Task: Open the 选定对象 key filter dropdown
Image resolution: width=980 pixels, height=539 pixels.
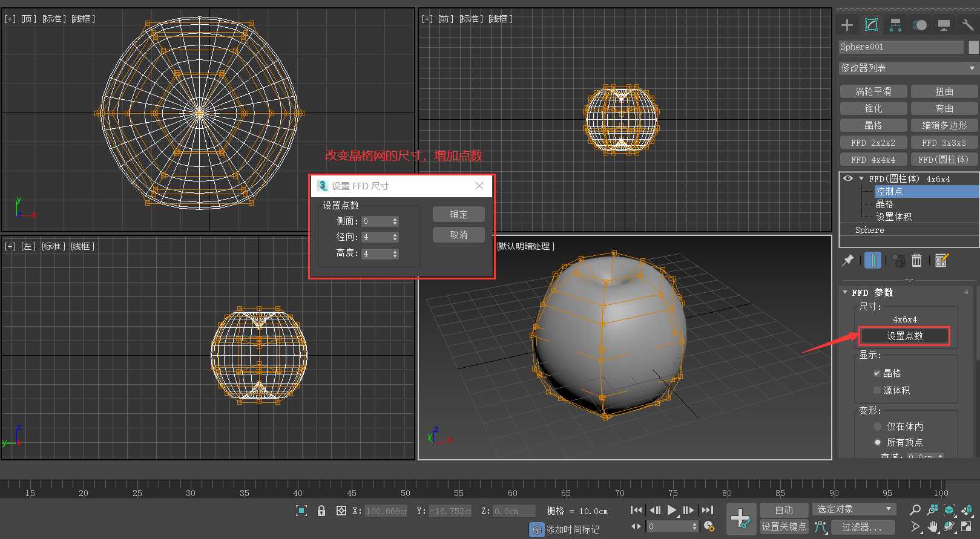Action: coord(853,509)
